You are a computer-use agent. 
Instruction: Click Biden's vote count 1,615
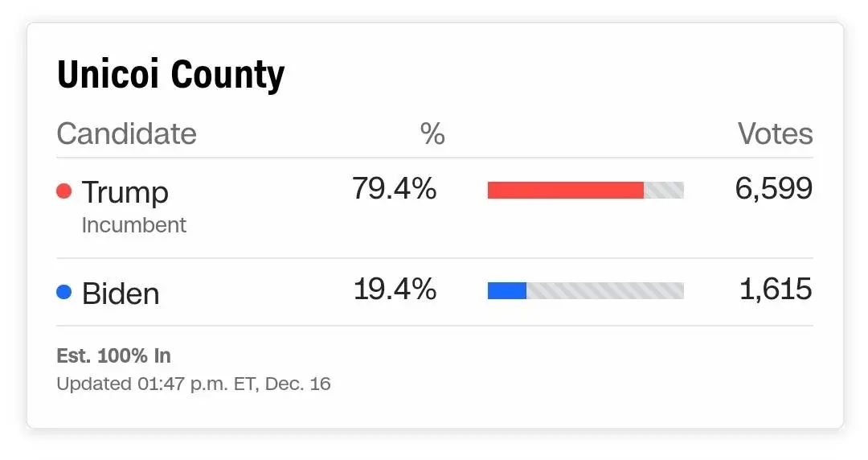point(775,290)
